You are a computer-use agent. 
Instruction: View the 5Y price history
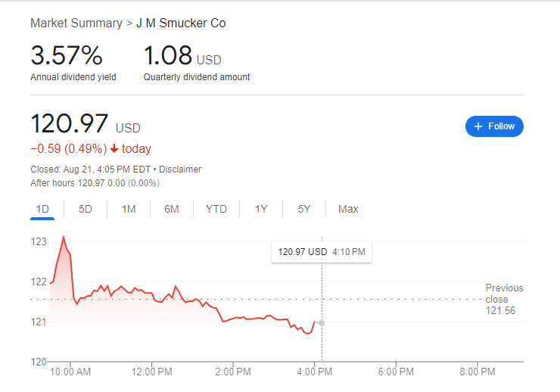coord(304,209)
